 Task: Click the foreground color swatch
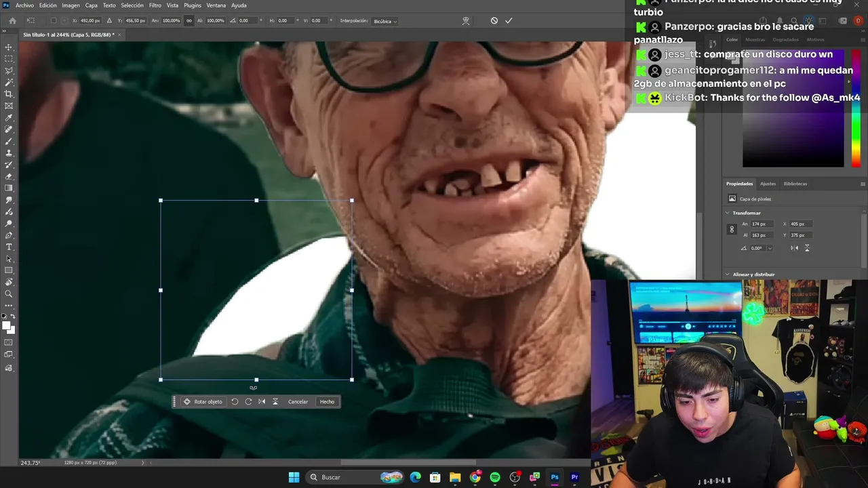click(6, 325)
